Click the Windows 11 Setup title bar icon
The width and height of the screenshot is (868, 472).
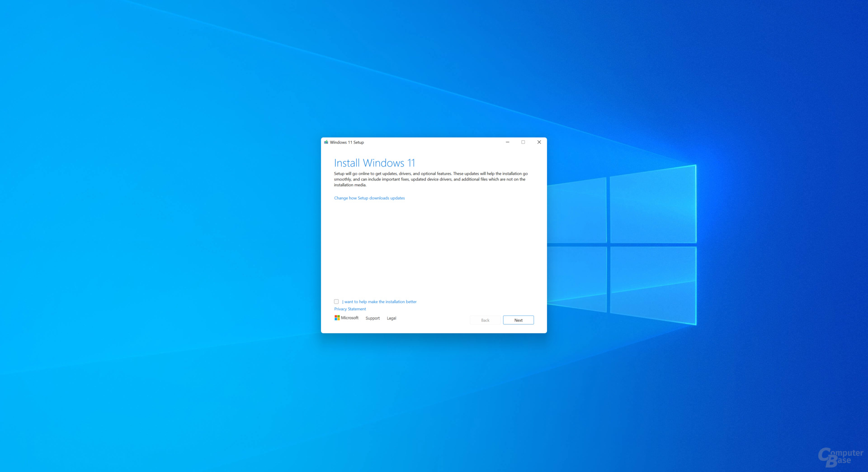click(x=326, y=142)
